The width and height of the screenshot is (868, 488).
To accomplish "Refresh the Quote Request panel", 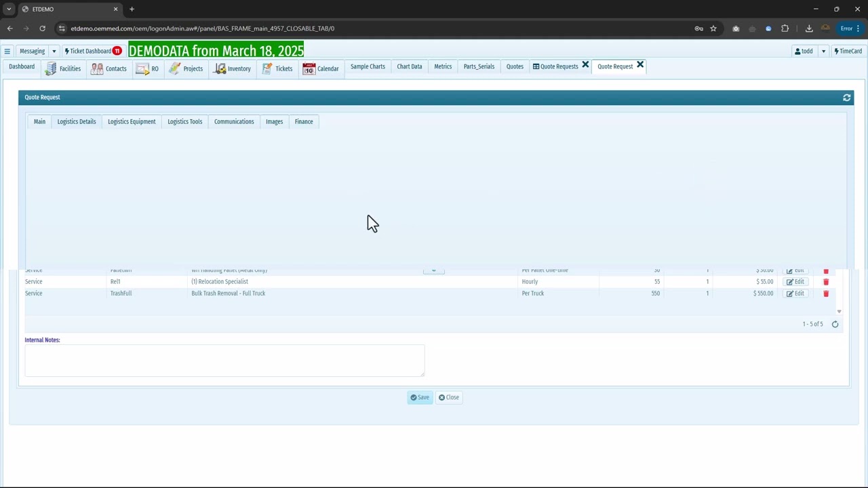I will 846,98.
